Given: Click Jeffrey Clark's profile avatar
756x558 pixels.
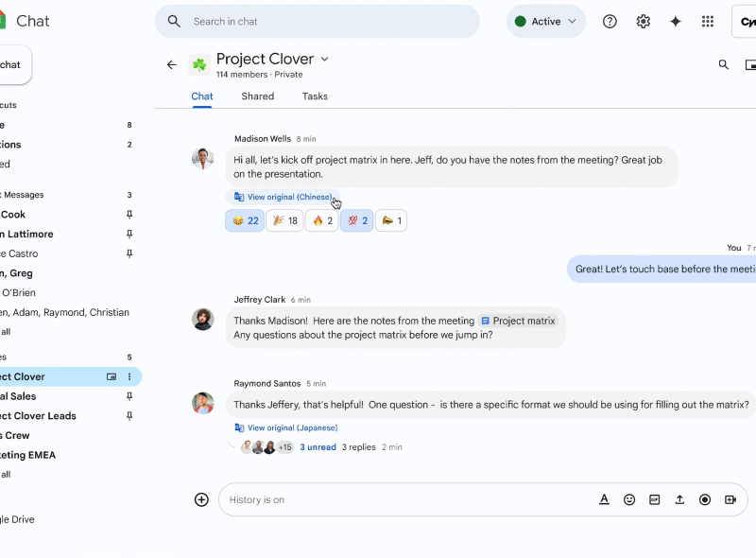Looking at the screenshot, I should tap(203, 319).
